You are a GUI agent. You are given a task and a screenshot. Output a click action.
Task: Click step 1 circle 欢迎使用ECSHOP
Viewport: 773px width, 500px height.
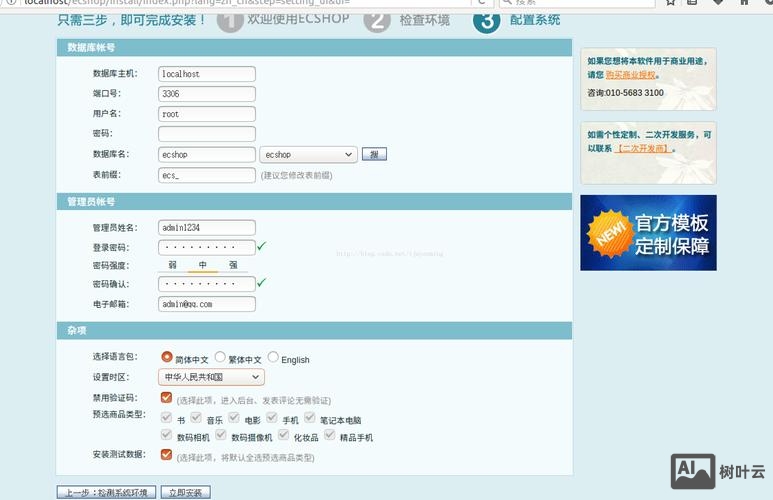click(230, 21)
